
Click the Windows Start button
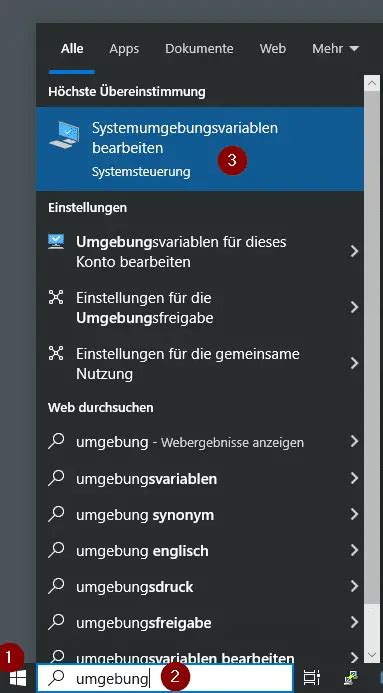[18, 678]
